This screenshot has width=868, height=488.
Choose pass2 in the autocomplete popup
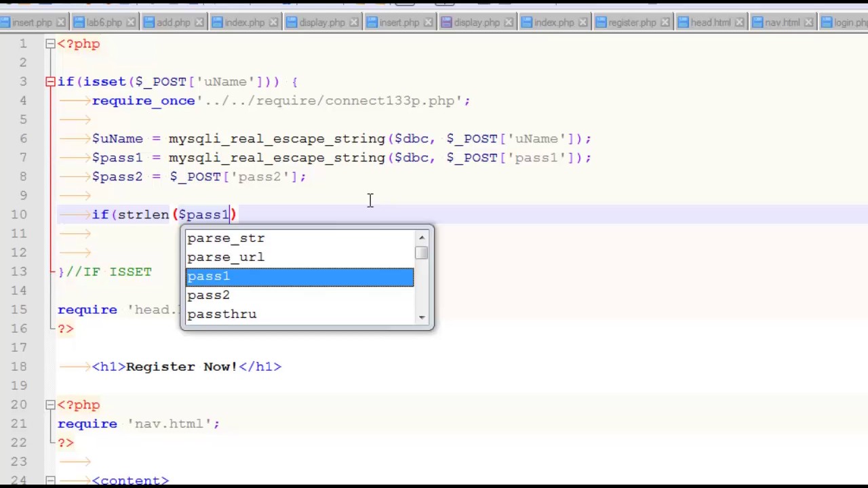point(300,296)
